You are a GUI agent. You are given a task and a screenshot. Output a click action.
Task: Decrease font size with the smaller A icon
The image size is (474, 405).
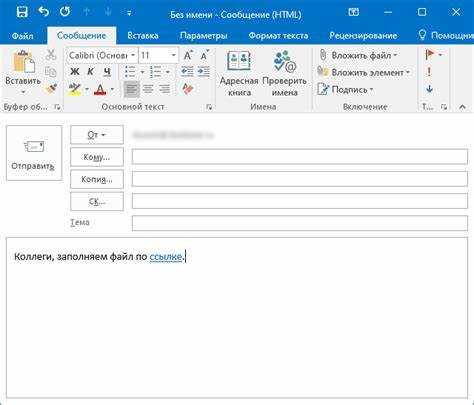click(204, 55)
